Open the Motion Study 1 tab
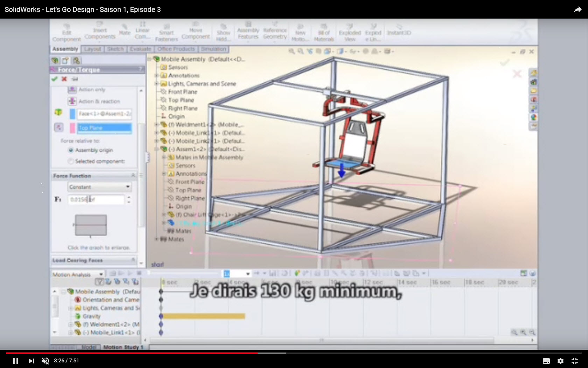The image size is (588, 368). [123, 347]
